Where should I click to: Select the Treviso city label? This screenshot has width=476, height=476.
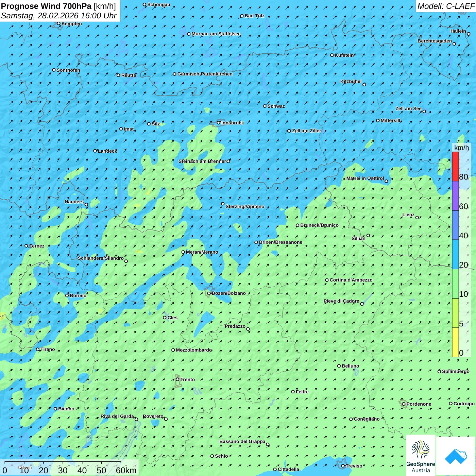(x=354, y=466)
